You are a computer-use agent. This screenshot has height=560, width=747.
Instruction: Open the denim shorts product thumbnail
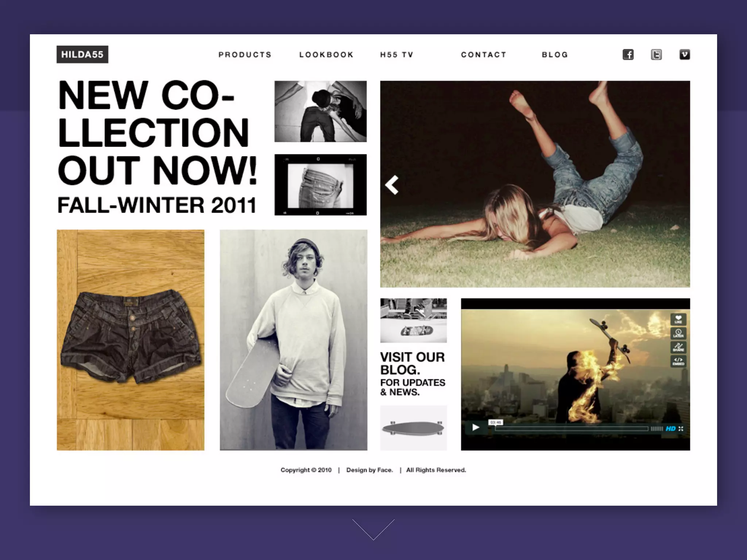[131, 340]
